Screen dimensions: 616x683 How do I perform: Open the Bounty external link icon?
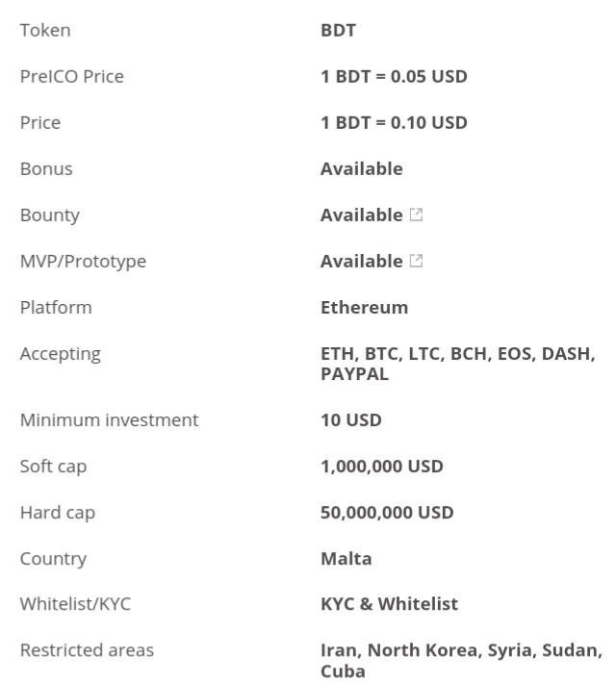pos(417,215)
